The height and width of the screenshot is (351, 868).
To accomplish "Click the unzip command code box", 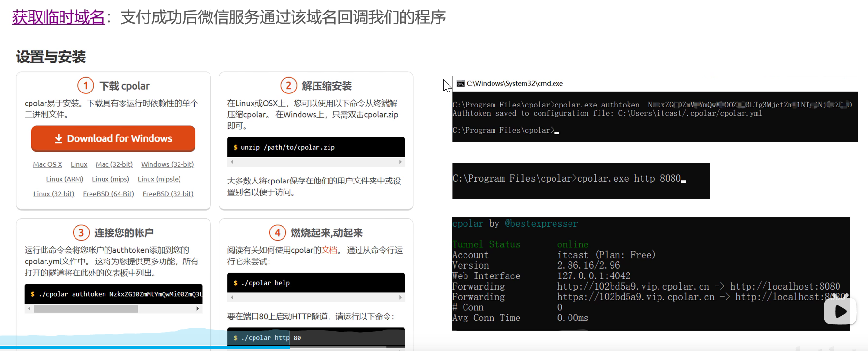I will pos(316,147).
